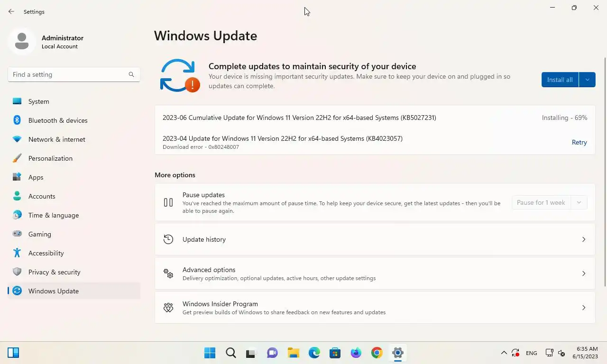Open System settings
Image resolution: width=607 pixels, height=364 pixels.
click(x=74, y=101)
